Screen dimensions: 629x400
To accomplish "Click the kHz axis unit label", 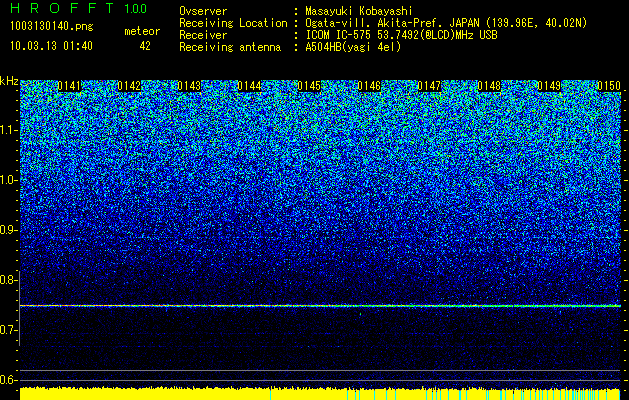I will (x=9, y=81).
